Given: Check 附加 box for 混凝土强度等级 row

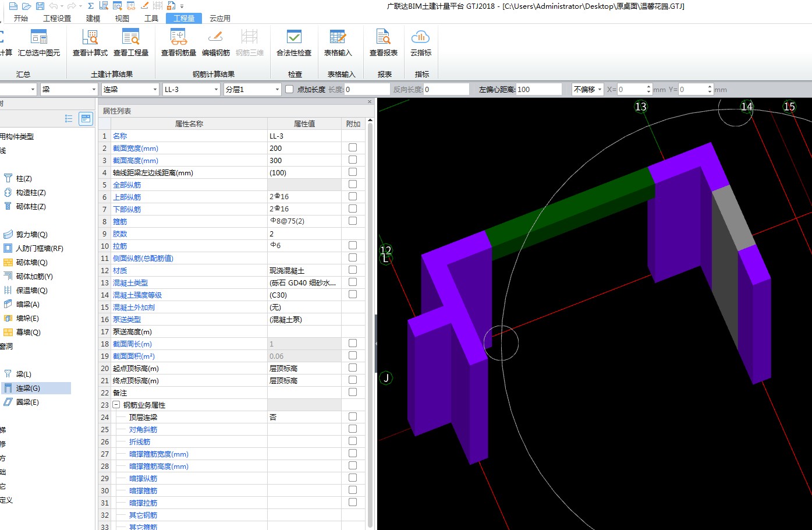Looking at the screenshot, I should click(353, 295).
